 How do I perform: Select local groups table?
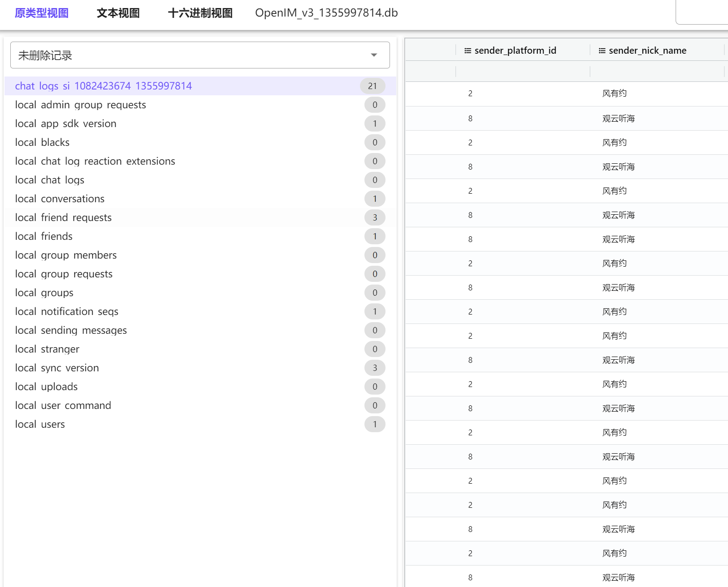pos(200,293)
